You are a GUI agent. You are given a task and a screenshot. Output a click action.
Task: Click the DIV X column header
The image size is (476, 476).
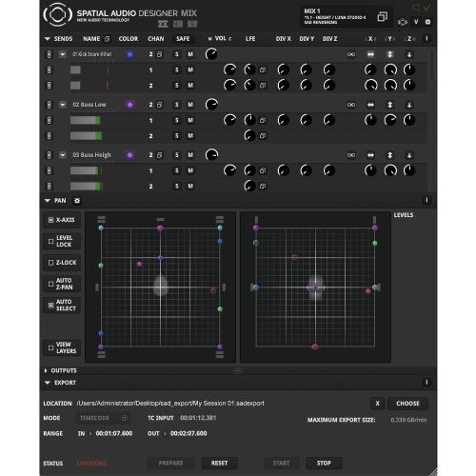point(283,39)
